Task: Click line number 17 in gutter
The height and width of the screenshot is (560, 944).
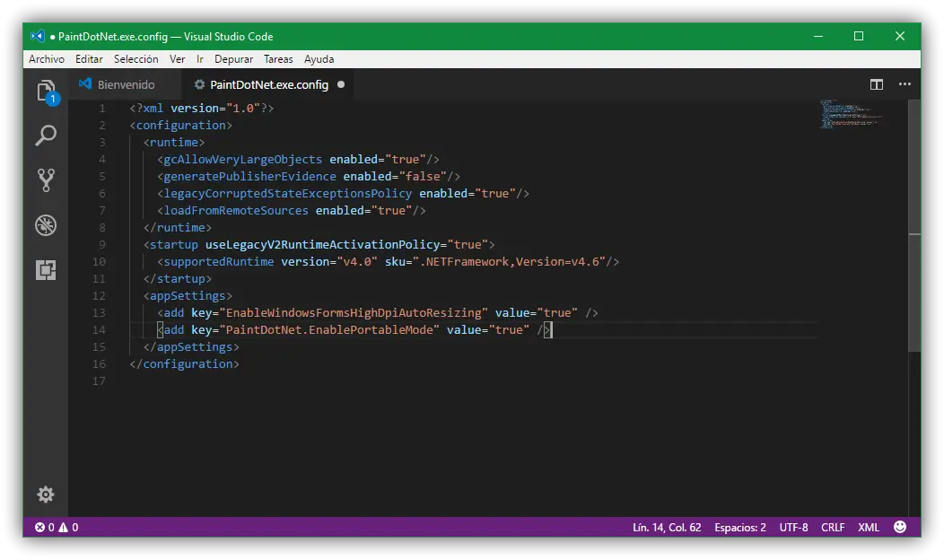Action: [x=99, y=381]
